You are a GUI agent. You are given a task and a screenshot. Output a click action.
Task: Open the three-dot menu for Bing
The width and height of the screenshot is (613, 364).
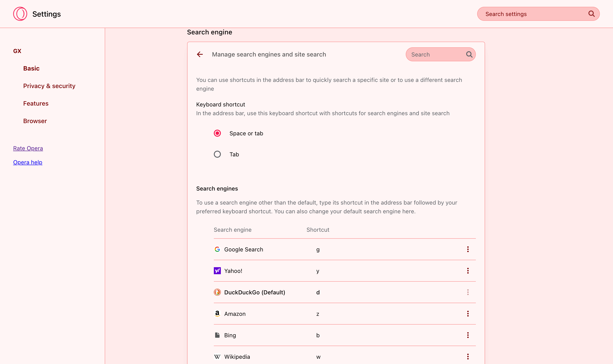click(468, 335)
